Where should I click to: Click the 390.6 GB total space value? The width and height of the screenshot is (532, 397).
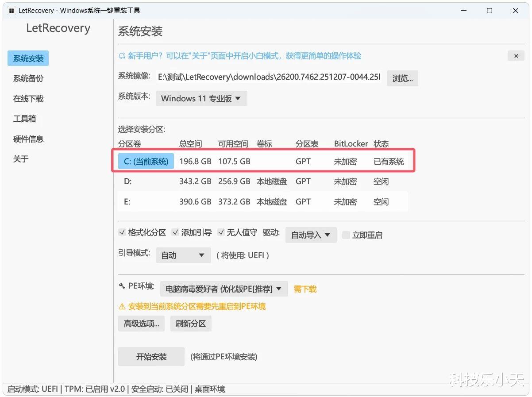195,202
